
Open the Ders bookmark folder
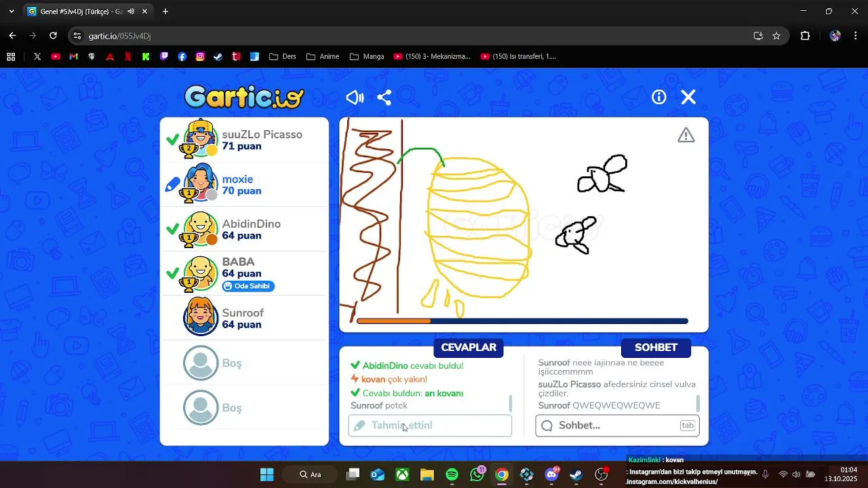[x=283, y=57]
